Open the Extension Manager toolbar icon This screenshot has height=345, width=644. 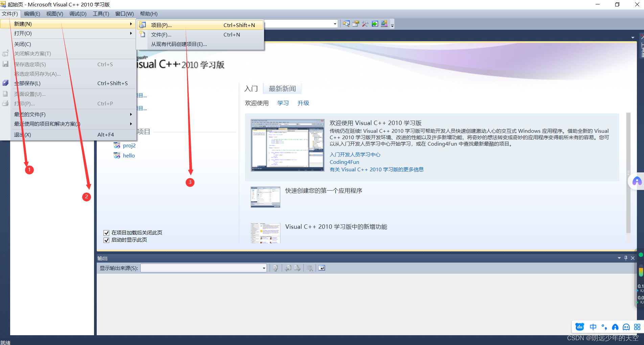coord(384,24)
